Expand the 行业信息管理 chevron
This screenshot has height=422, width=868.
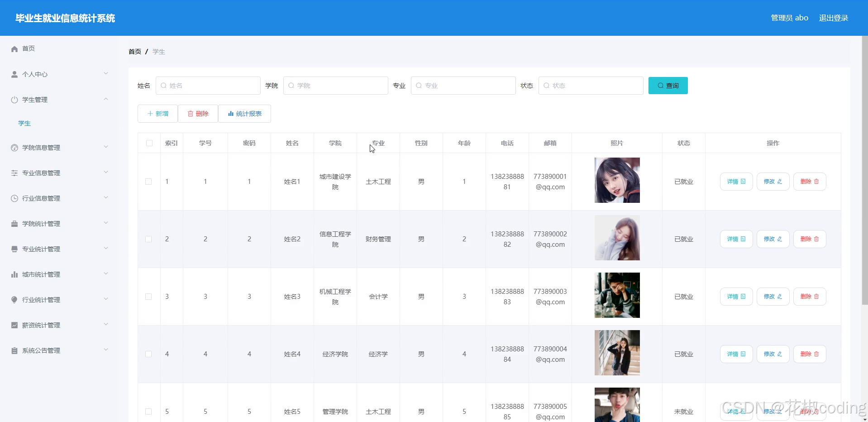[x=106, y=197]
